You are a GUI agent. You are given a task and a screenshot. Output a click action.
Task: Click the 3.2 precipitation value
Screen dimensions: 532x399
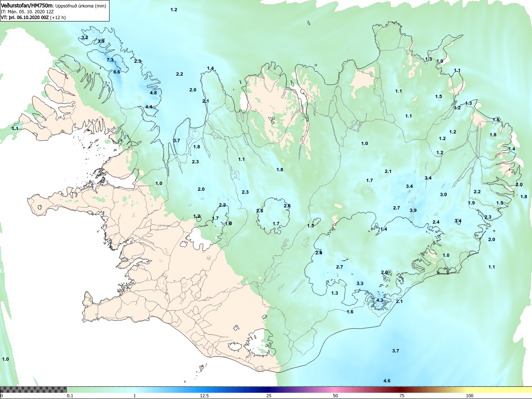coord(85,37)
